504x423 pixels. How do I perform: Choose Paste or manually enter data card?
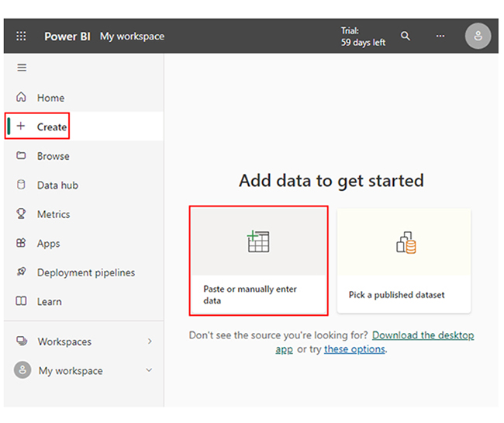[x=258, y=261]
